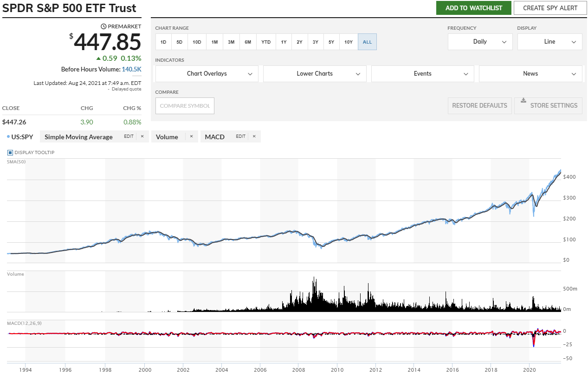Click the SPDR S&P 500 ETF Trust title
This screenshot has width=588, height=375.
(x=70, y=8)
